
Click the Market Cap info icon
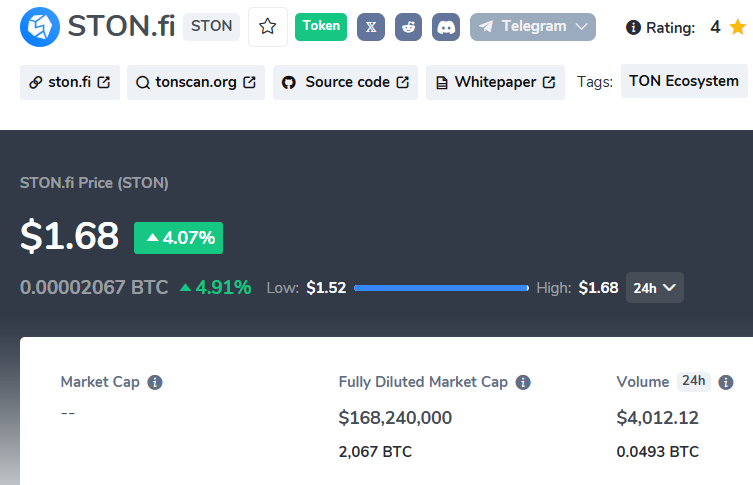coord(155,383)
